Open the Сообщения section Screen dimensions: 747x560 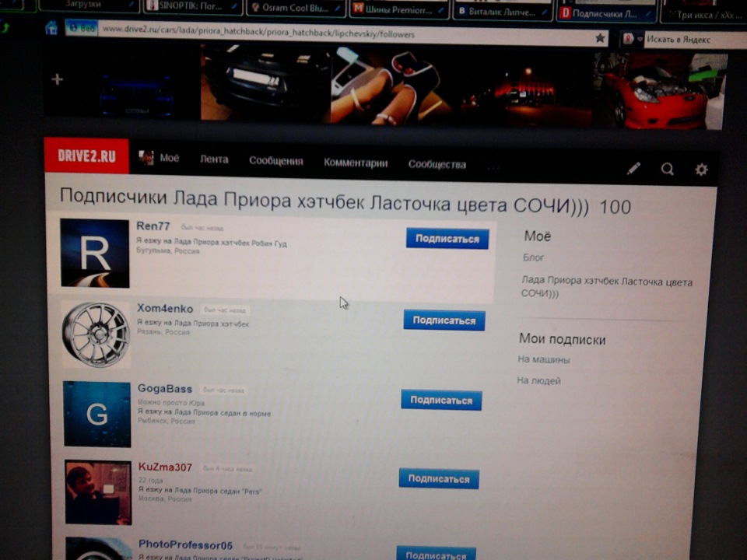pyautogui.click(x=275, y=161)
